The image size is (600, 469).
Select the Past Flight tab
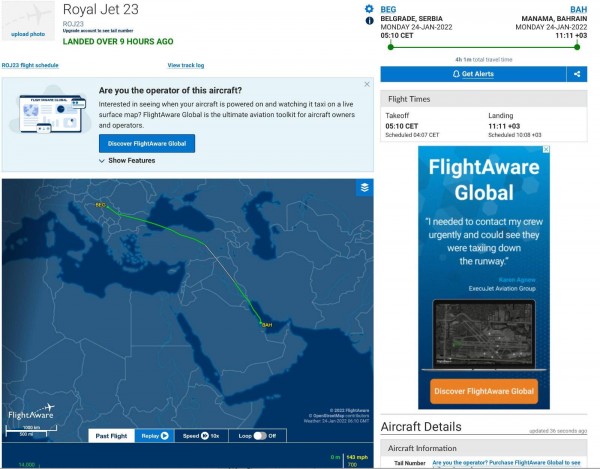(x=110, y=436)
